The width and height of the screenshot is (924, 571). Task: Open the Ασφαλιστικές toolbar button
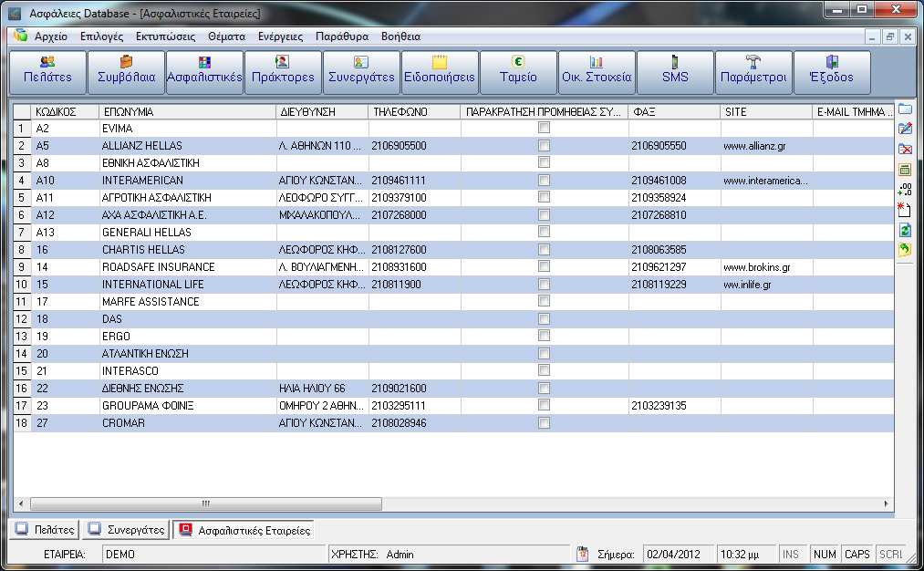click(x=204, y=72)
